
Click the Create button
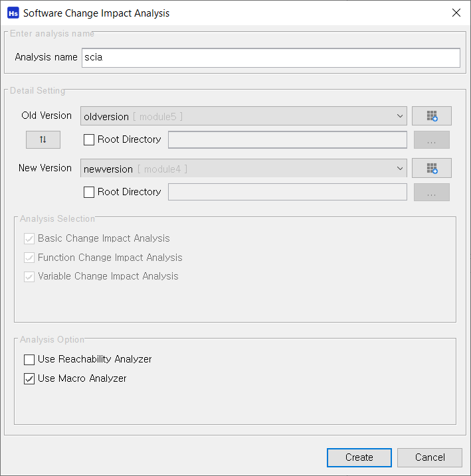(x=359, y=457)
